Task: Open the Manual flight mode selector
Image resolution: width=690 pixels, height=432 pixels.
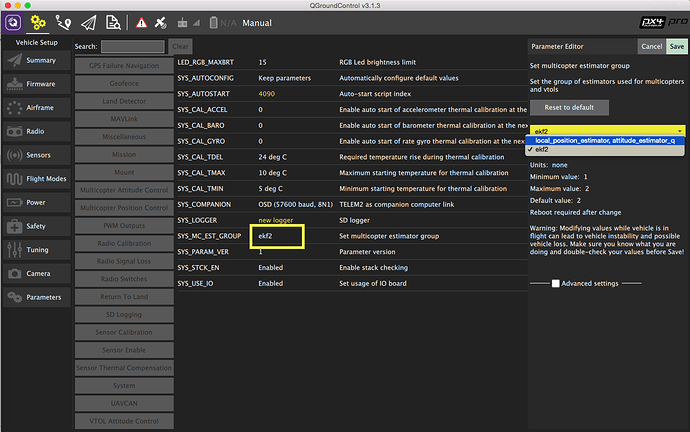Action: [257, 23]
